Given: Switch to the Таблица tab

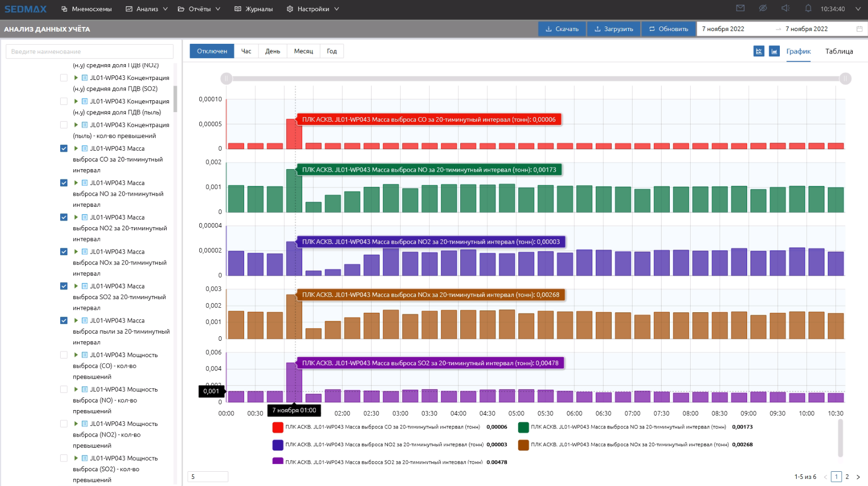Looking at the screenshot, I should 838,51.
